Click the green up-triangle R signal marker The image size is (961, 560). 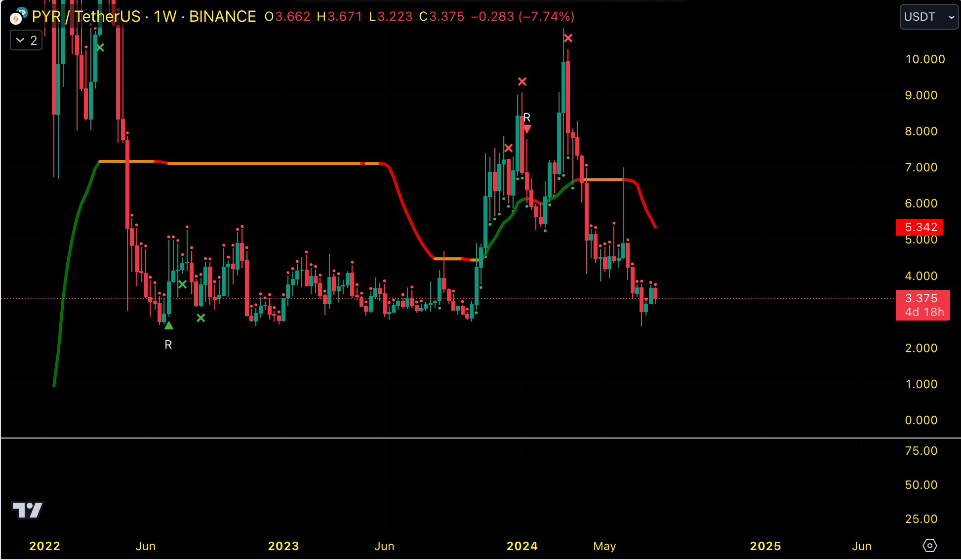click(169, 325)
